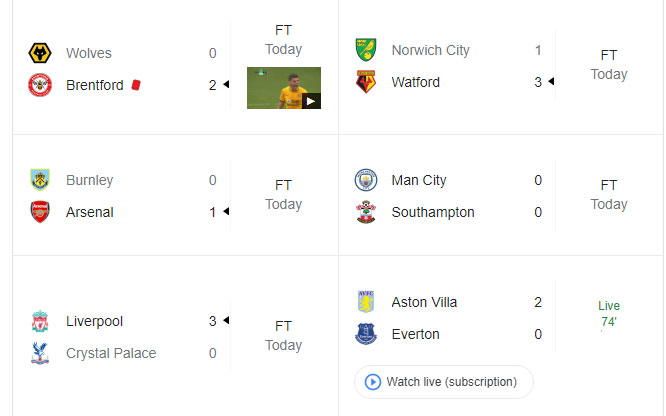The width and height of the screenshot is (666, 416).
Task: Click the Live 74' match status
Action: pyautogui.click(x=609, y=314)
